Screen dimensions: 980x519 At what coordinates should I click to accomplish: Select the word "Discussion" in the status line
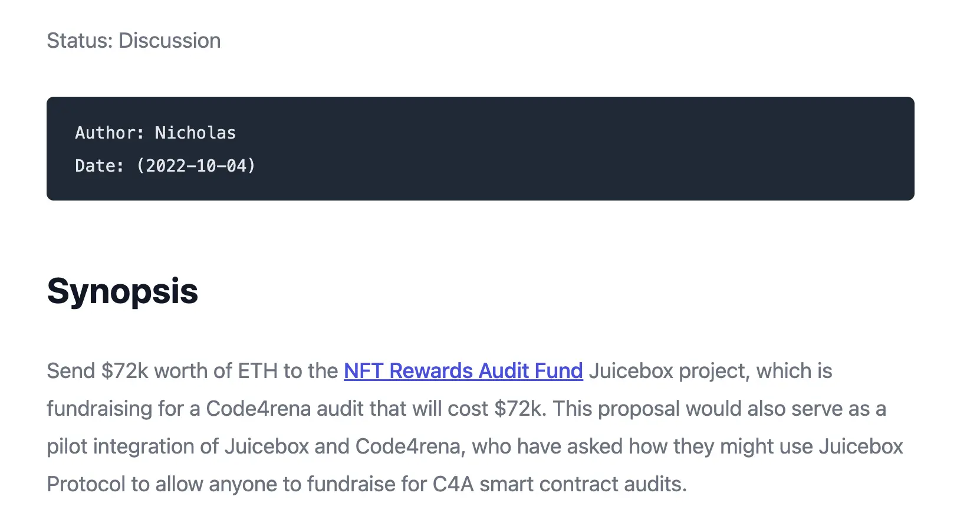point(170,41)
